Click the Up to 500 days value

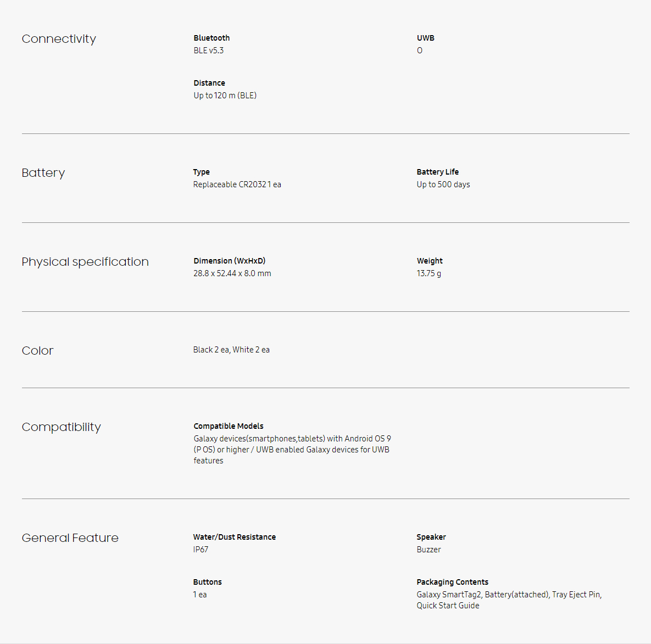coord(443,184)
